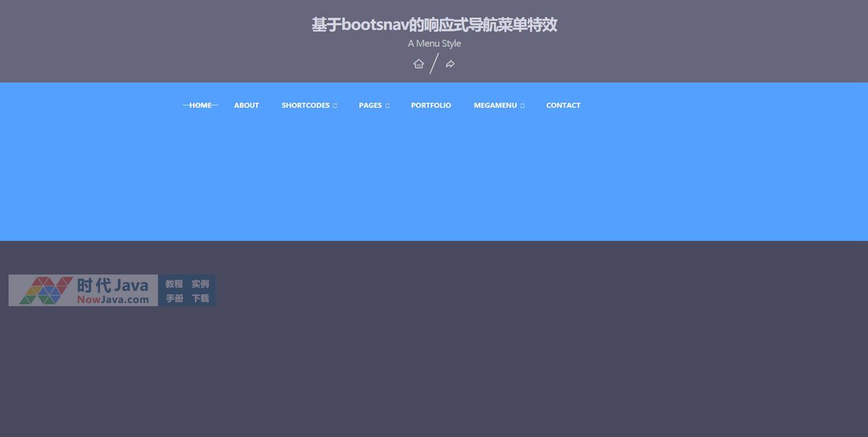Viewport: 868px width, 437px height.
Task: Click the home icon under the subtitle
Action: (x=418, y=64)
